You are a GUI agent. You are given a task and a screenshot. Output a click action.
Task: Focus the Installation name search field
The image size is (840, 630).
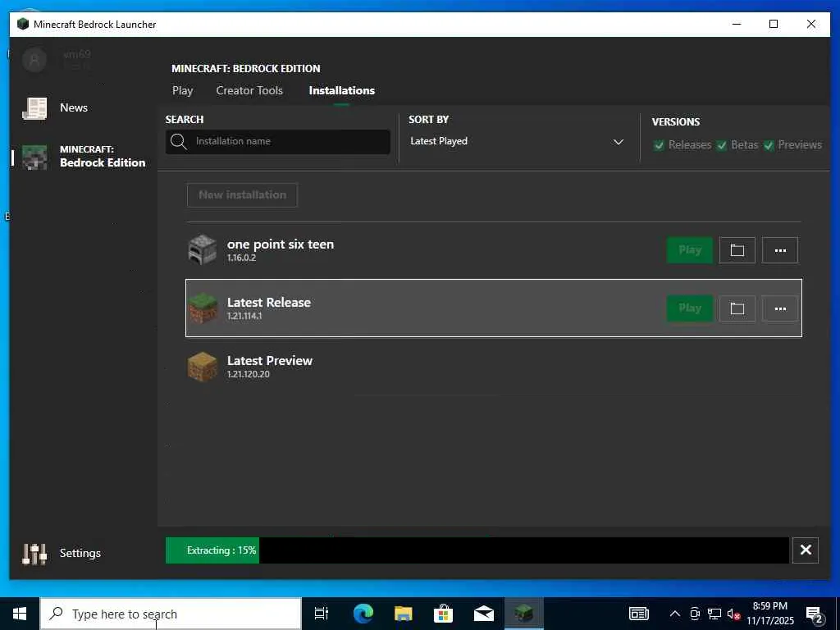tap(277, 141)
